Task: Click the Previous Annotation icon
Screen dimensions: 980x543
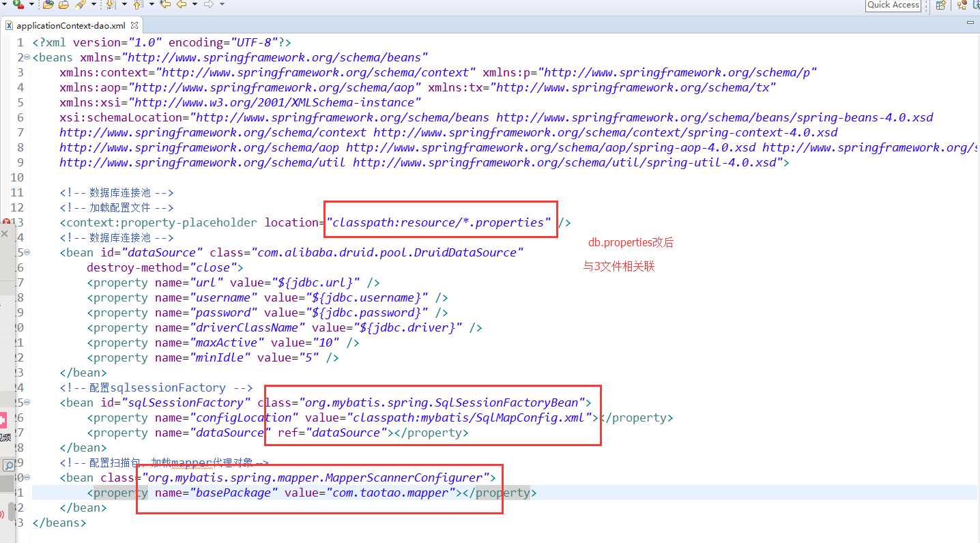Action: tap(136, 4)
